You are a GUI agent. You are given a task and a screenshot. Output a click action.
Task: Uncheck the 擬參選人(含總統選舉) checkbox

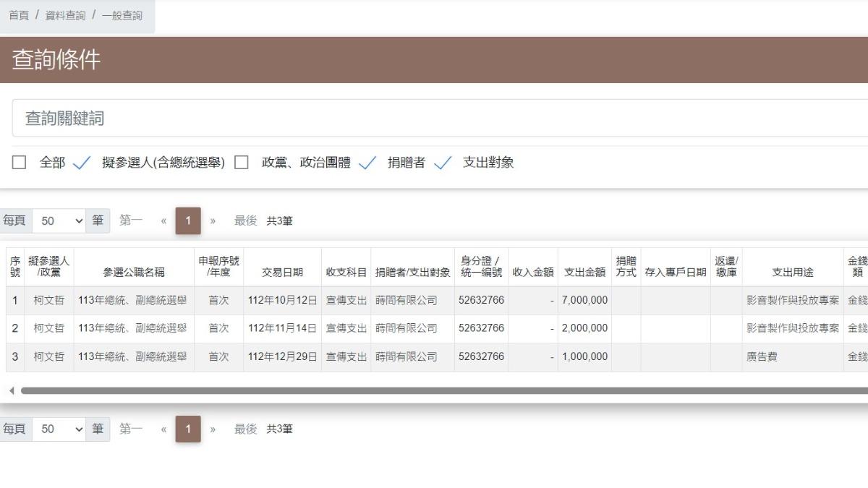pos(82,163)
